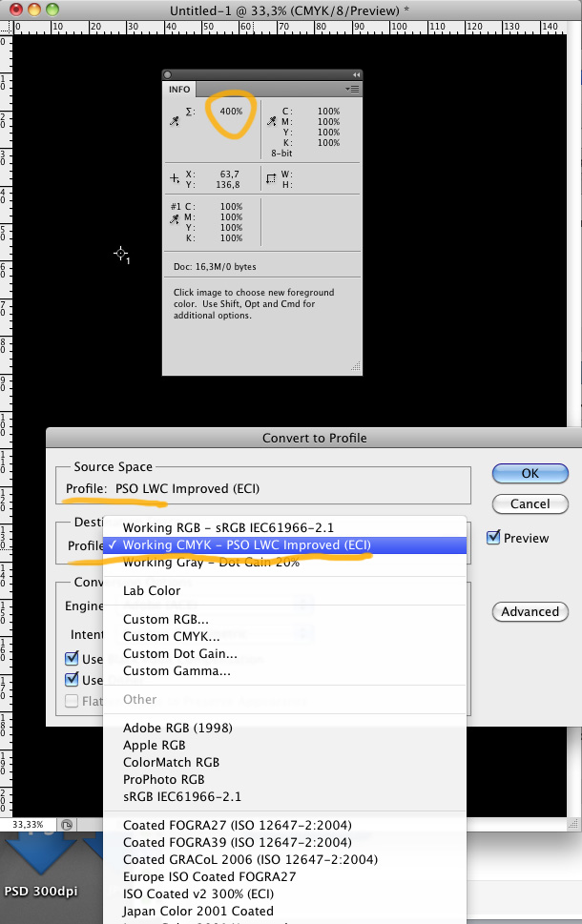Select sRGB IEC61966-2.1 below ProPhoto RGB
This screenshot has height=924, width=582.
[285, 796]
